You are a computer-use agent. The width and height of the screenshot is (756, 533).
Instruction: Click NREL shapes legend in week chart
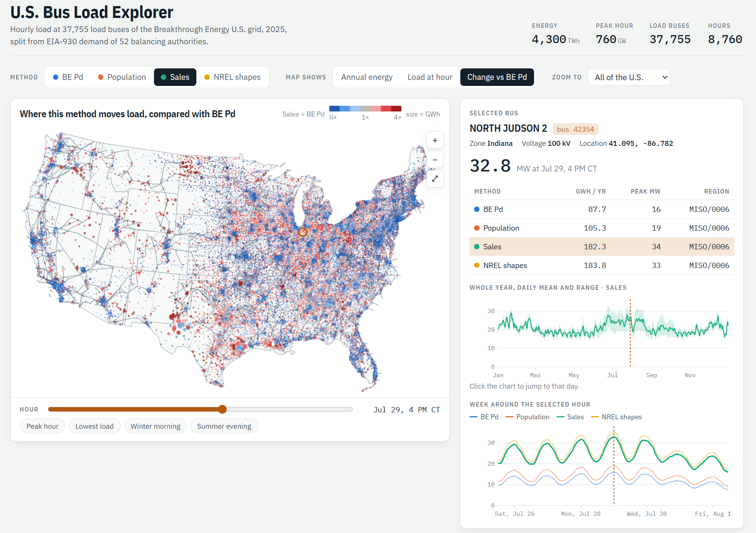616,417
